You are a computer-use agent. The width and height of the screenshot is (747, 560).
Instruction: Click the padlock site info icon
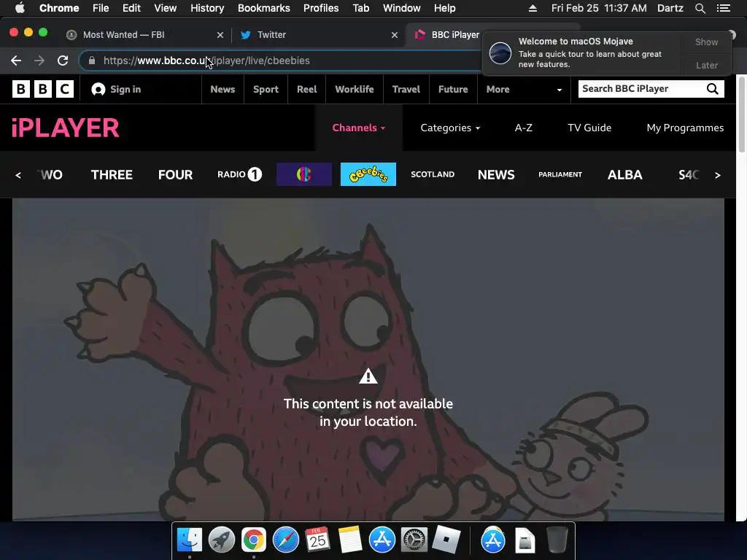click(x=92, y=61)
